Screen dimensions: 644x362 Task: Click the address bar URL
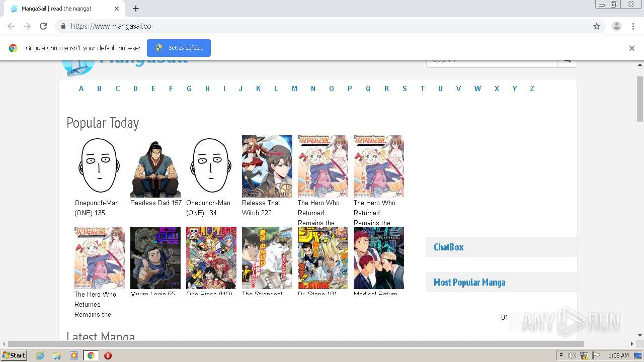tap(111, 26)
